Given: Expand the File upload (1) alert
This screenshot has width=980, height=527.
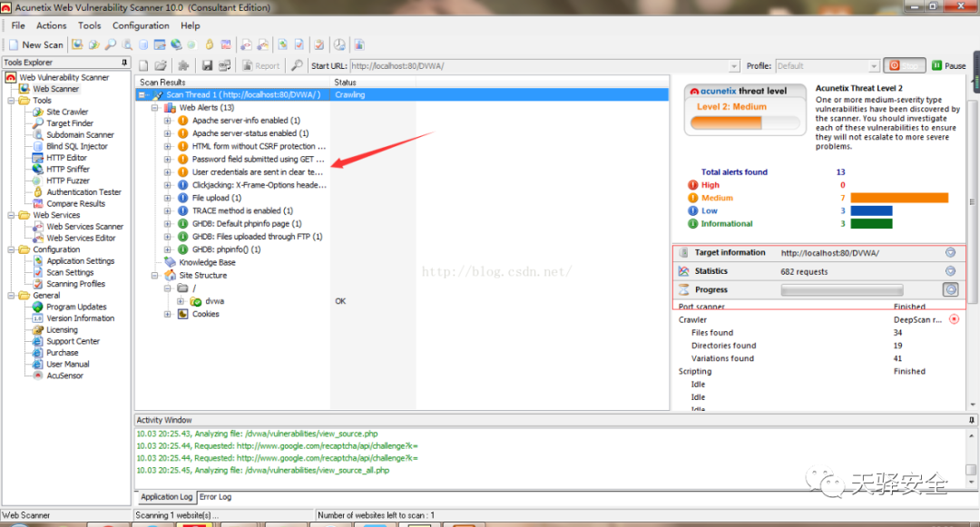Looking at the screenshot, I should (x=168, y=198).
